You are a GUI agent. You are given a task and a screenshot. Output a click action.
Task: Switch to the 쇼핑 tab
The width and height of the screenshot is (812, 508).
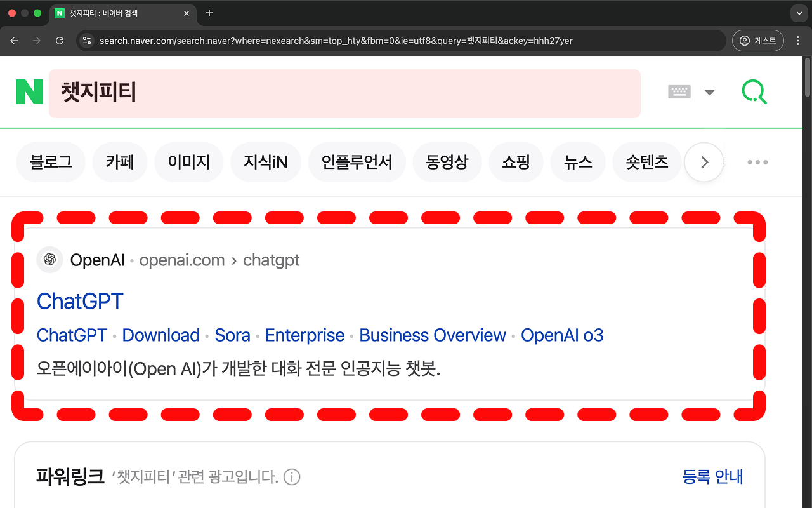tap(516, 163)
